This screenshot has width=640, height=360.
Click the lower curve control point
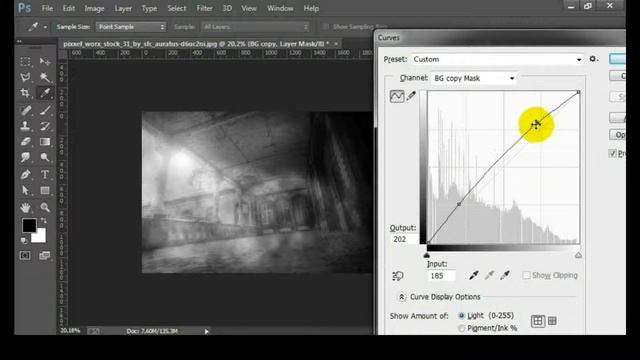pos(459,204)
